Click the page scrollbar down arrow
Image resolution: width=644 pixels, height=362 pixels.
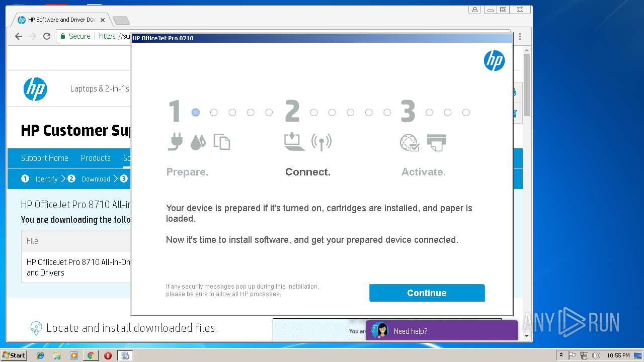tap(527, 336)
